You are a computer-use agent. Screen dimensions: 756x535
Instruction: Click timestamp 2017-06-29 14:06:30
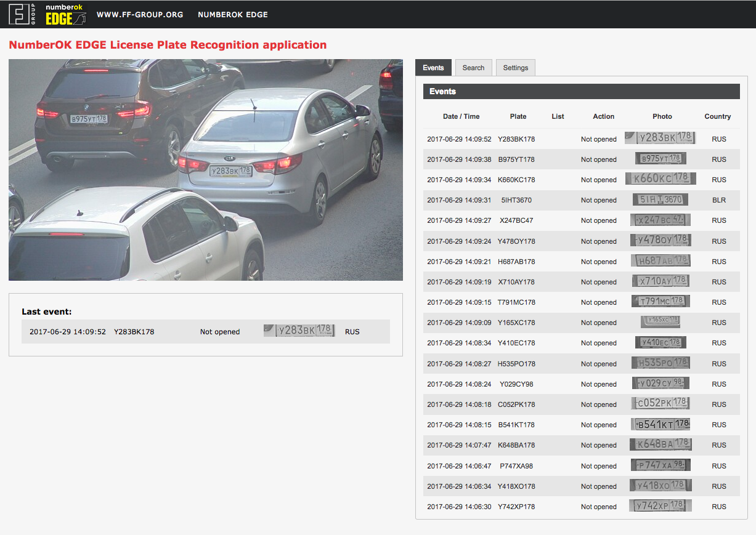tap(459, 507)
